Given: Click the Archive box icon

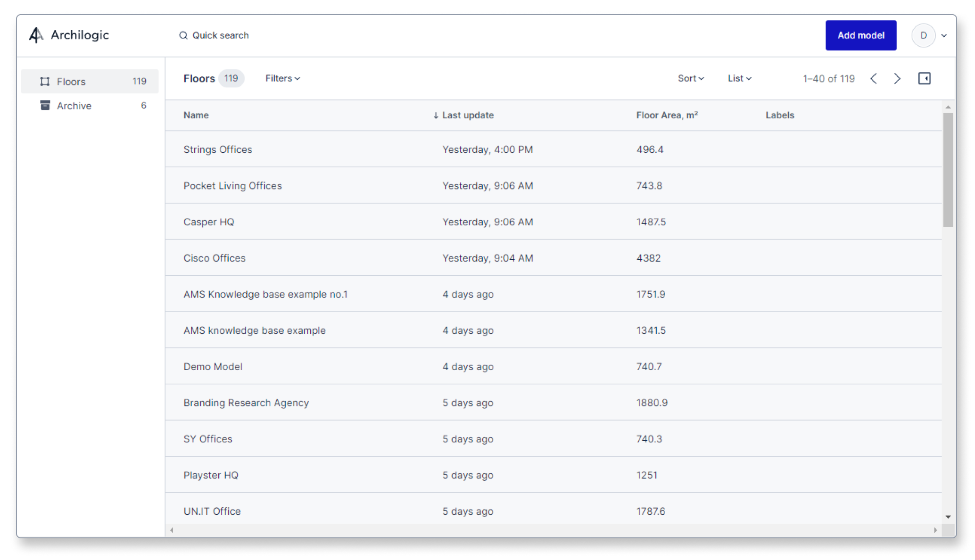Looking at the screenshot, I should click(45, 105).
